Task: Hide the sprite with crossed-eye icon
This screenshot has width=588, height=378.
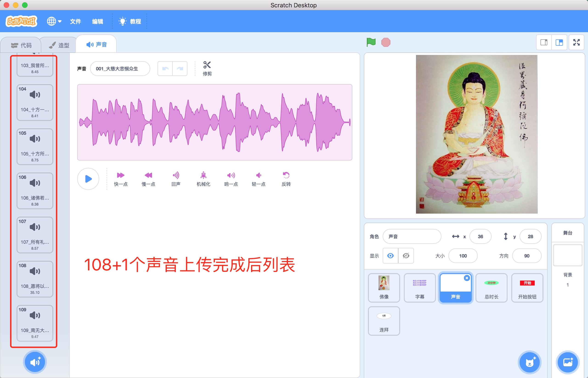Action: pos(406,256)
